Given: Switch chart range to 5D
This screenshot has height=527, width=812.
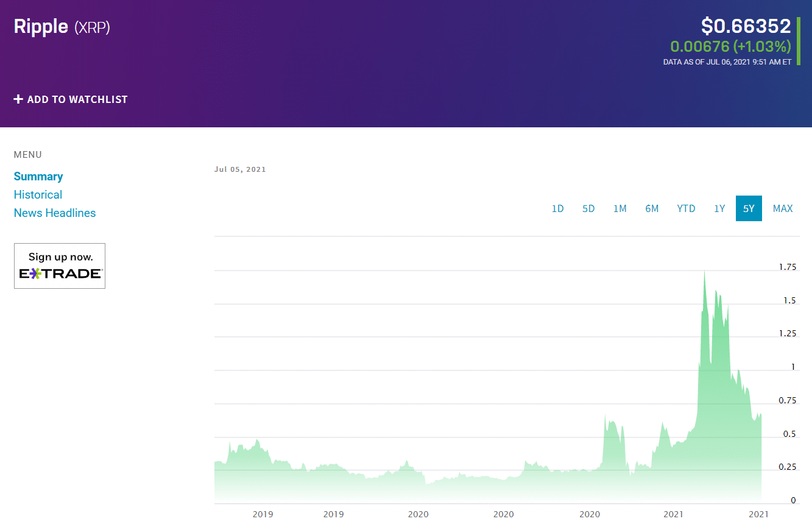Looking at the screenshot, I should pos(588,208).
